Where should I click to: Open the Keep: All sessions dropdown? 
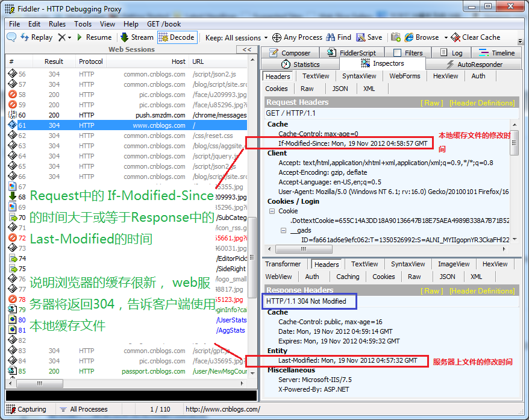point(233,37)
